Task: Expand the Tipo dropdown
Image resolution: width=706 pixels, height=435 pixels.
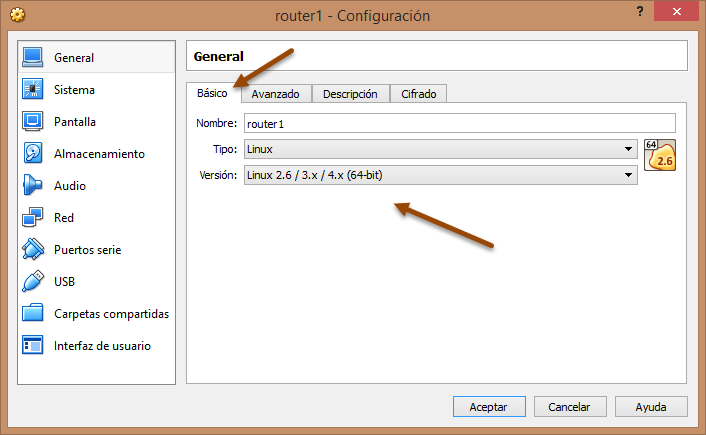Action: (x=440, y=149)
